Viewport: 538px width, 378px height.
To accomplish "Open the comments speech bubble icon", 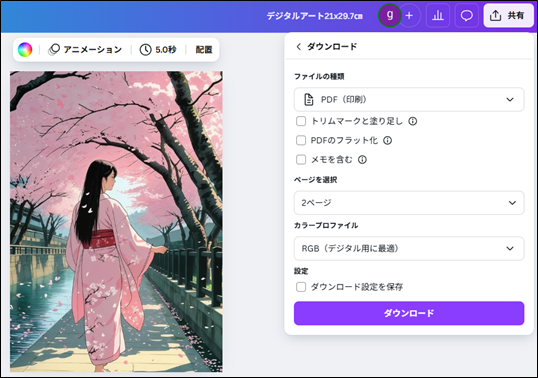I will [466, 15].
